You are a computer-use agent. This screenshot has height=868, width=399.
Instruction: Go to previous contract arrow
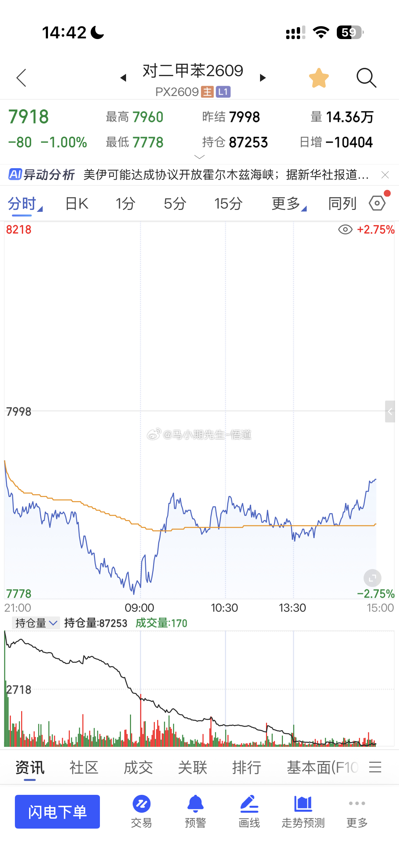coord(123,78)
